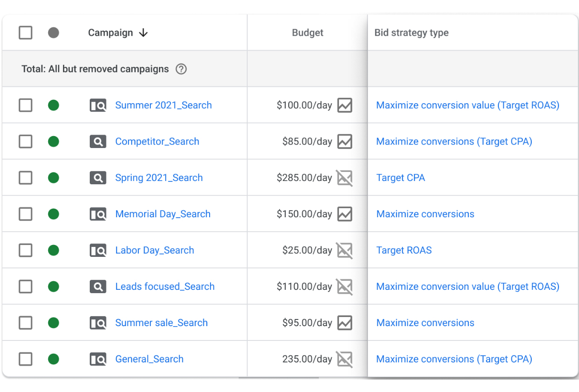Click green status dot for Spring 2021_Search
Viewport: 579px width, 392px height.
coord(53,178)
